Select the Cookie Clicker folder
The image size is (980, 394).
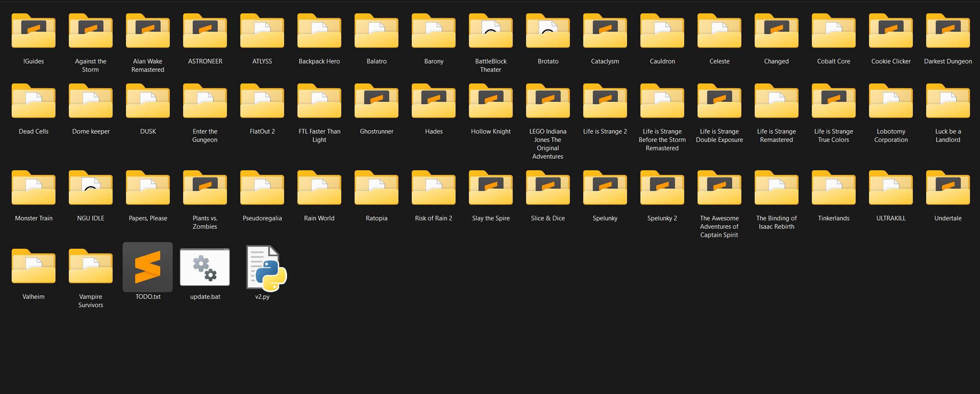click(891, 30)
